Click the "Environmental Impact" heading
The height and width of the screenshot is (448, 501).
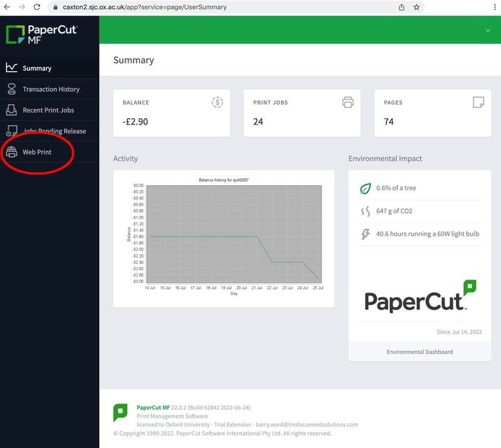[385, 158]
